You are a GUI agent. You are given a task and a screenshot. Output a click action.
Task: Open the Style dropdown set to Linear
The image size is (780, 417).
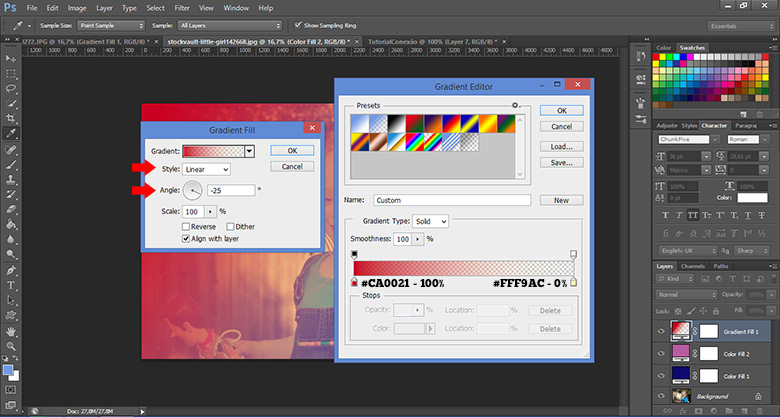point(208,169)
